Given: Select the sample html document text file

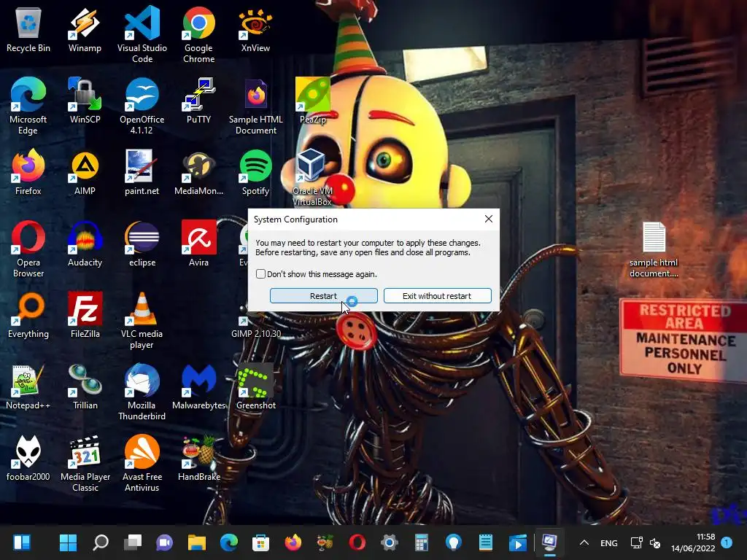Looking at the screenshot, I should click(x=654, y=249).
